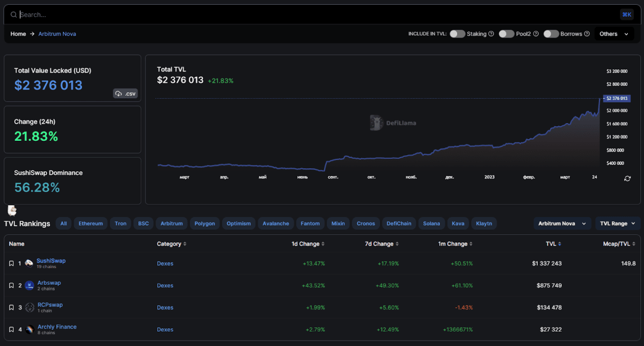Select the Optimism chain tab
644x346 pixels.
click(239, 224)
